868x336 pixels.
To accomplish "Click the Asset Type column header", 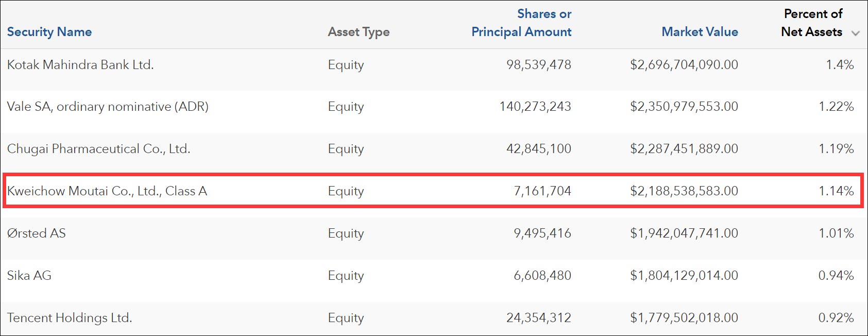I will (359, 32).
